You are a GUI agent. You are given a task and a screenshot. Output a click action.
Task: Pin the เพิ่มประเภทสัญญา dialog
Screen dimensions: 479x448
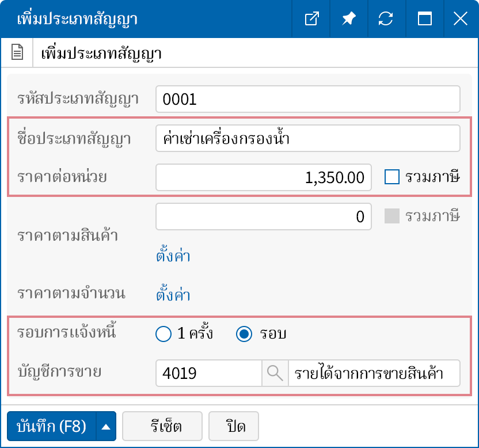tap(348, 19)
